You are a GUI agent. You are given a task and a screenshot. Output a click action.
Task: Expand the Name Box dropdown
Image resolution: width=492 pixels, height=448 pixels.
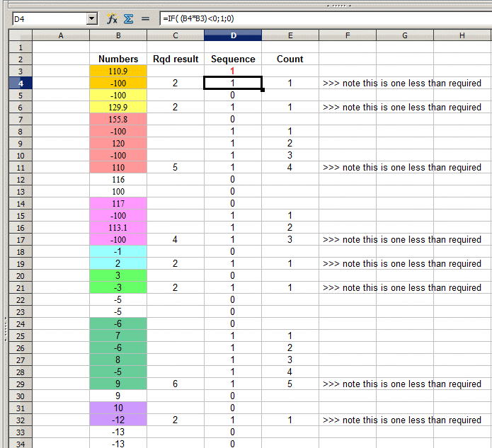click(92, 19)
